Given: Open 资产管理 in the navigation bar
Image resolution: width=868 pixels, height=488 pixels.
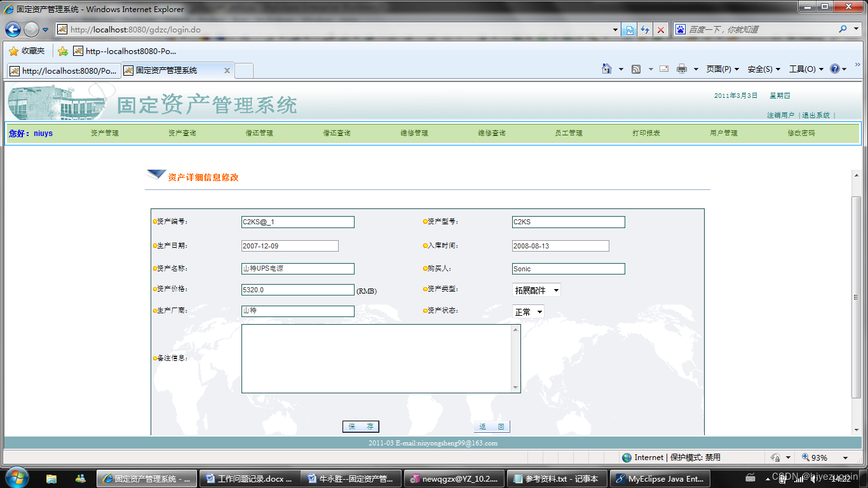Looking at the screenshot, I should pos(105,133).
